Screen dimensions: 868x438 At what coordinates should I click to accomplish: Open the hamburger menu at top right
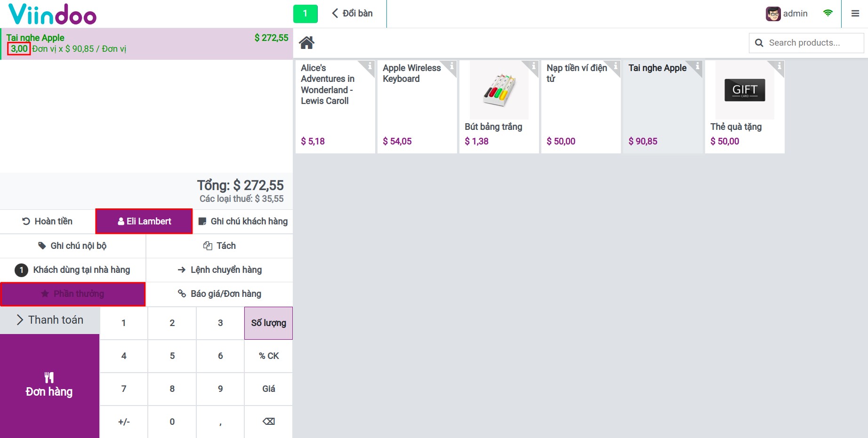(x=855, y=14)
